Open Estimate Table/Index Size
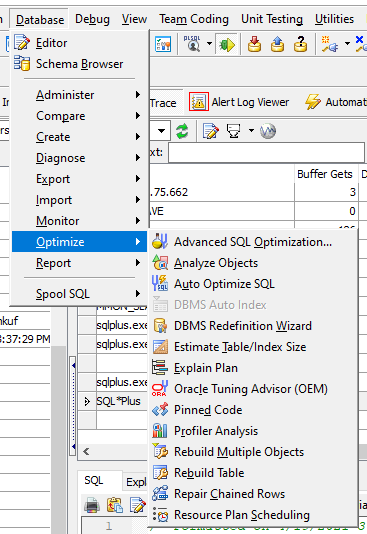This screenshot has width=367, height=534. pyautogui.click(x=253, y=347)
